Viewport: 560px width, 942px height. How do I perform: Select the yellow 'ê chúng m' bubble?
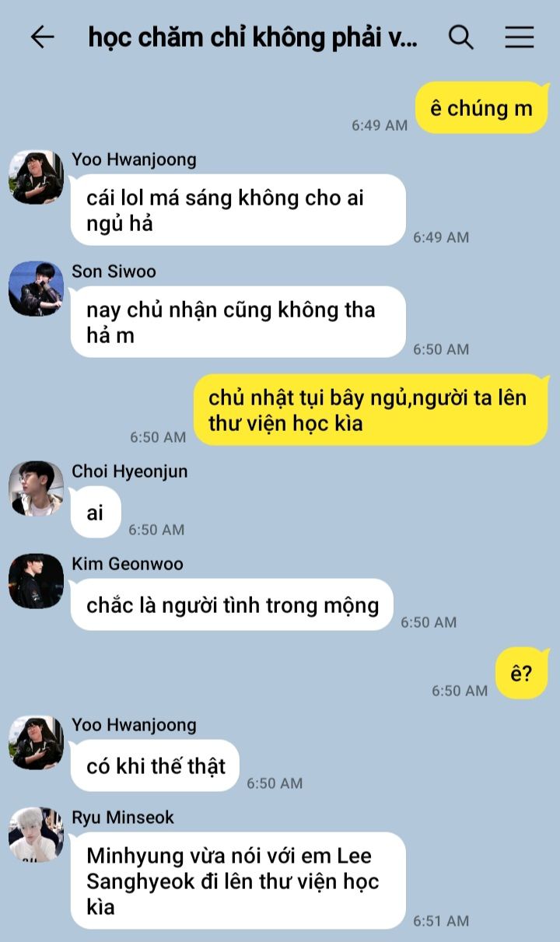click(481, 108)
